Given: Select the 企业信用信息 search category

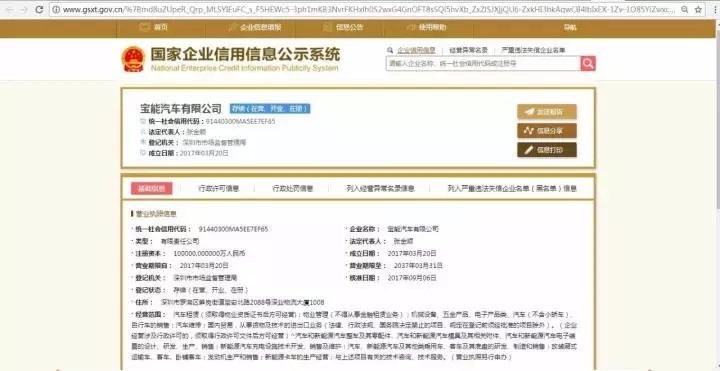Looking at the screenshot, I should pos(416,50).
